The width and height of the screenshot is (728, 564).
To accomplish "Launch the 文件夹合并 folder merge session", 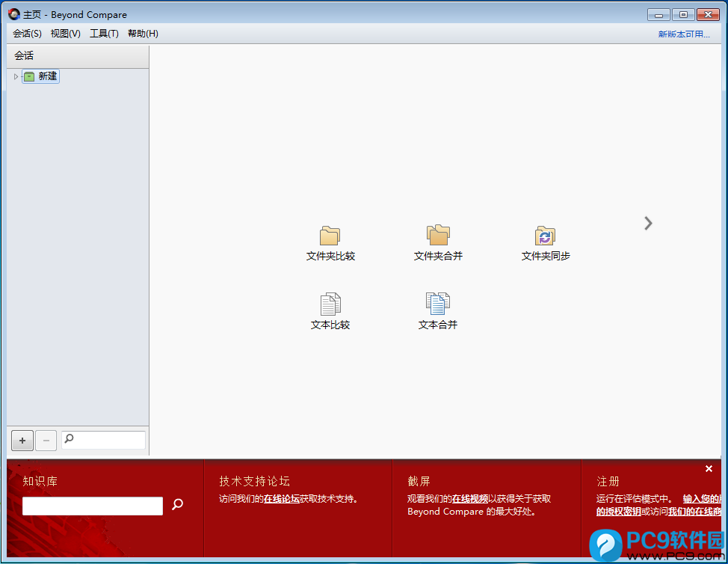I will tap(438, 235).
